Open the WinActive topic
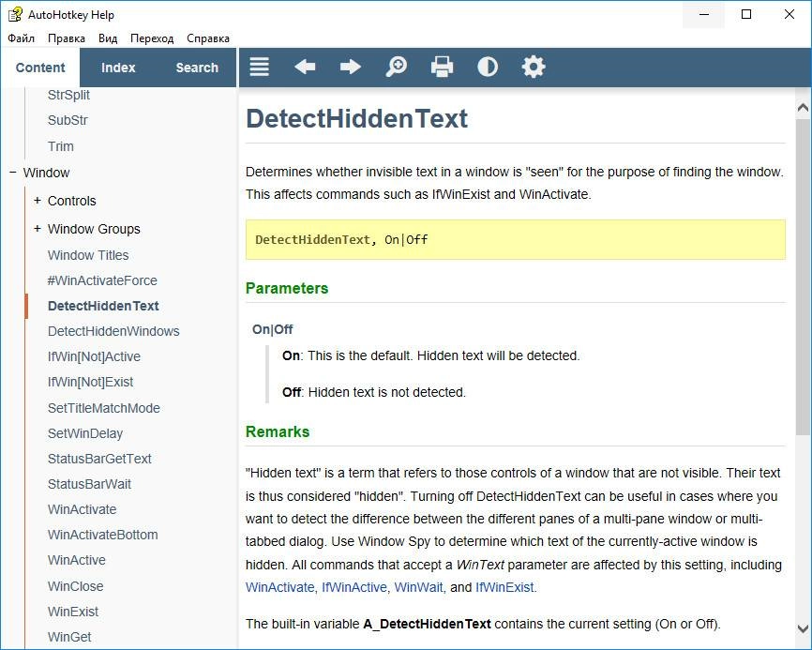 click(x=77, y=560)
